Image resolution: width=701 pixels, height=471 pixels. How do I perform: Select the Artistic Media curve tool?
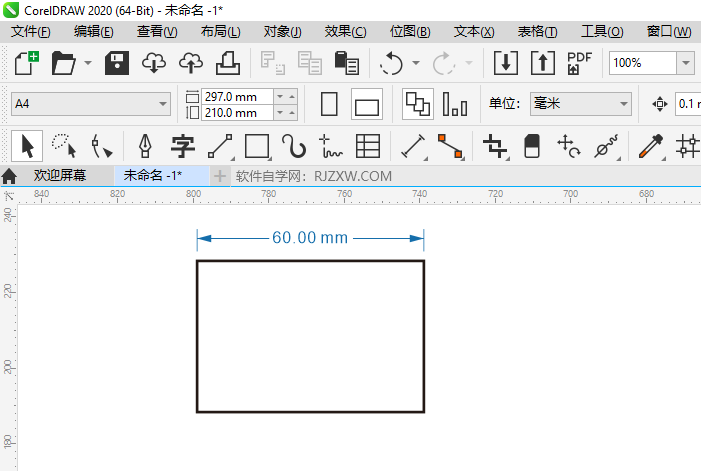coord(294,146)
